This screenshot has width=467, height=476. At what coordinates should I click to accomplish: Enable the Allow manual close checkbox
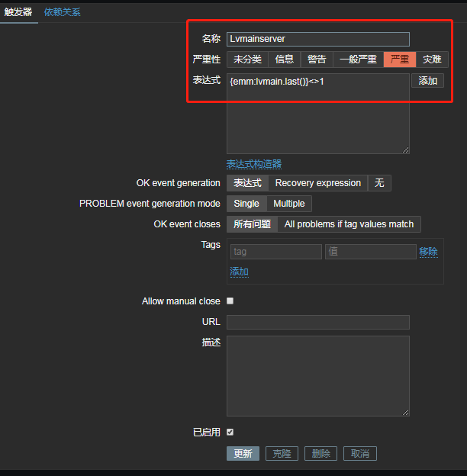coord(230,301)
